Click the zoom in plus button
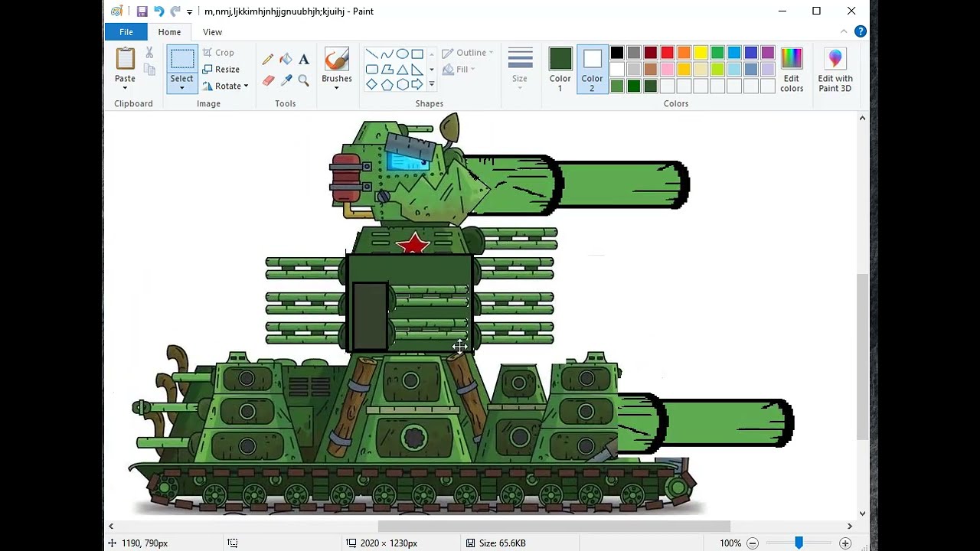Viewport: 980px width, 551px height. [x=845, y=543]
